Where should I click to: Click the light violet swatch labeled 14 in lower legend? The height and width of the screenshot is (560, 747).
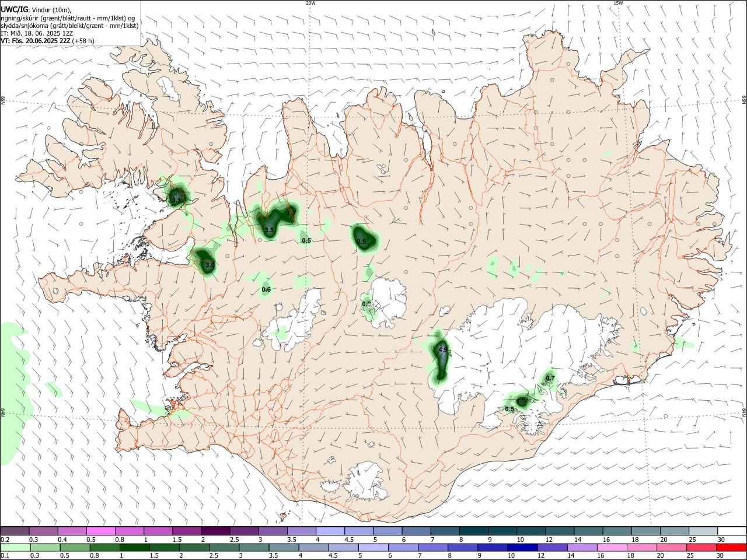click(582, 547)
